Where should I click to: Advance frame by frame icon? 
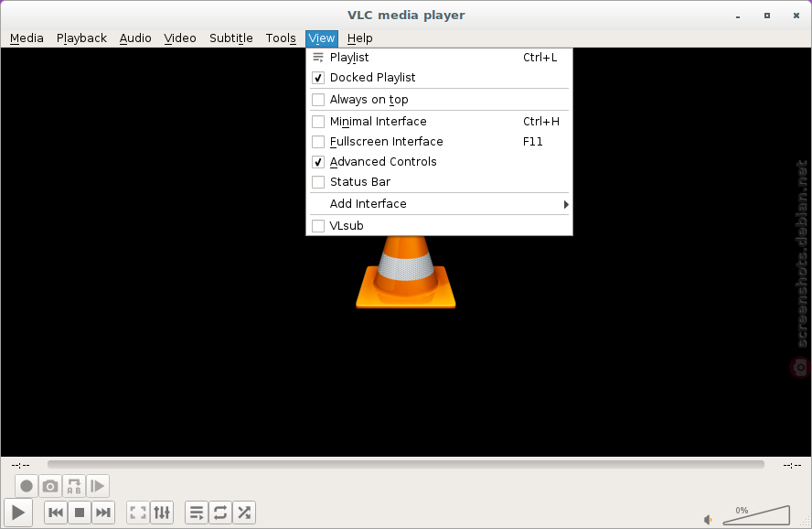98,486
